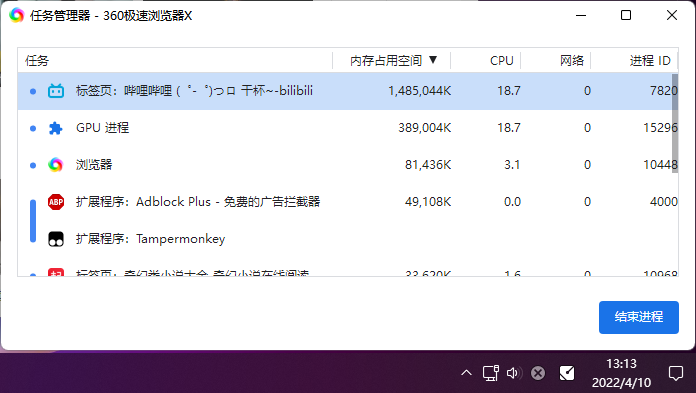
Task: Toggle sort arrow on 内存占用空间 column
Action: point(433,60)
